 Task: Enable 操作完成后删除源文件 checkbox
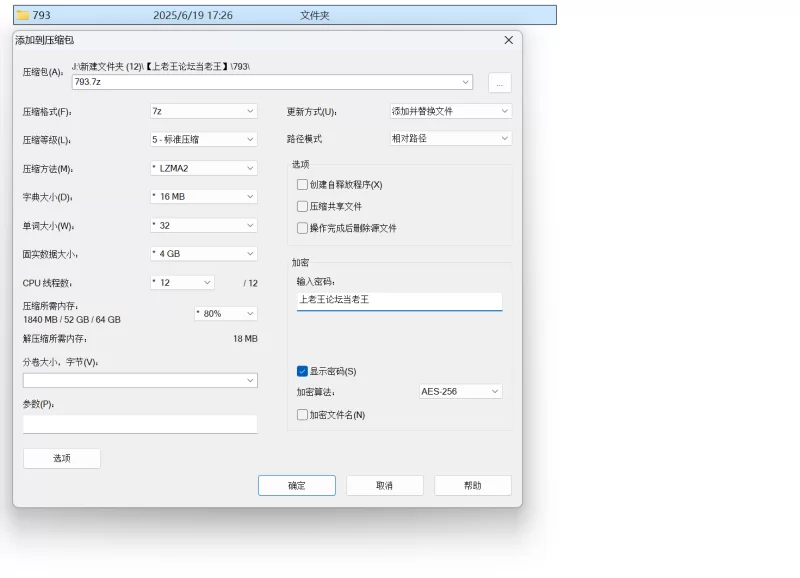(x=302, y=228)
